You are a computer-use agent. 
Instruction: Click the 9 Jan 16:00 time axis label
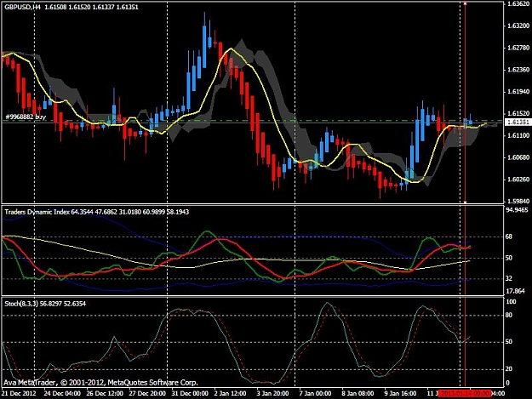400,394
